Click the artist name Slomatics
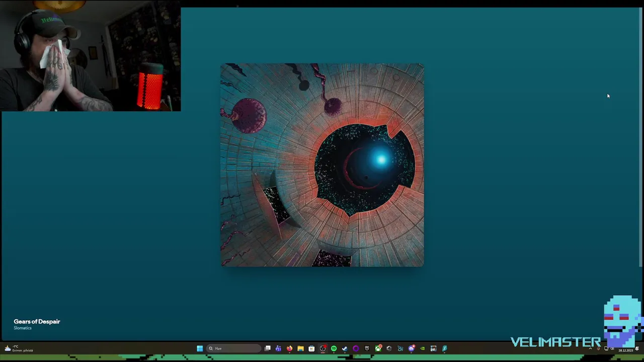 [x=23, y=328]
